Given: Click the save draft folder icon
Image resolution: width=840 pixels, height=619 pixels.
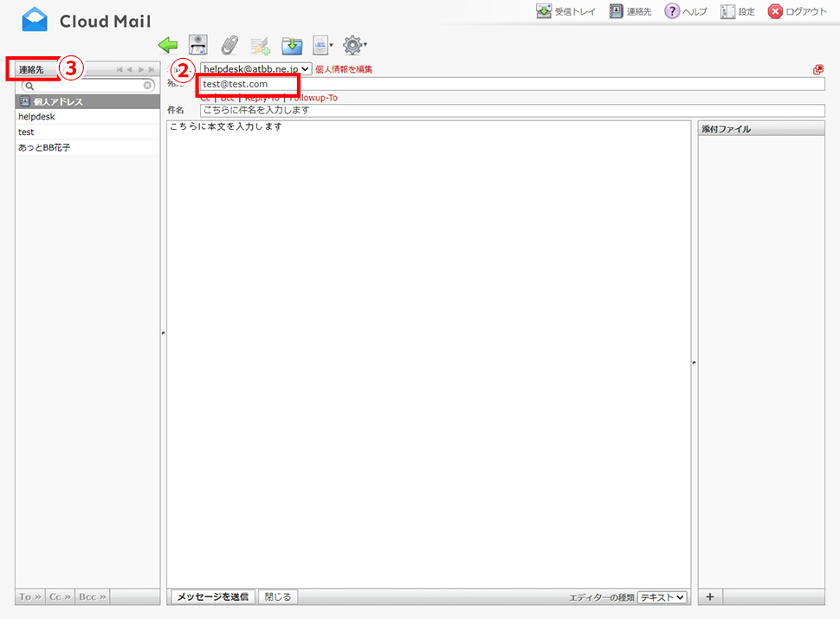Looking at the screenshot, I should (292, 45).
